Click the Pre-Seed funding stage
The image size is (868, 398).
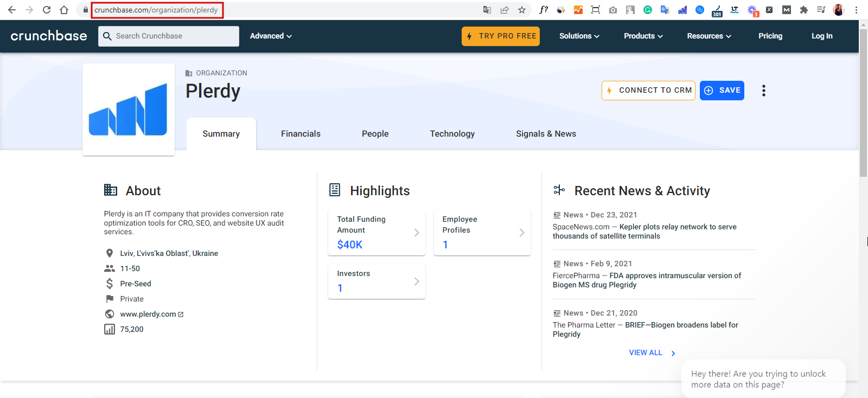(136, 284)
